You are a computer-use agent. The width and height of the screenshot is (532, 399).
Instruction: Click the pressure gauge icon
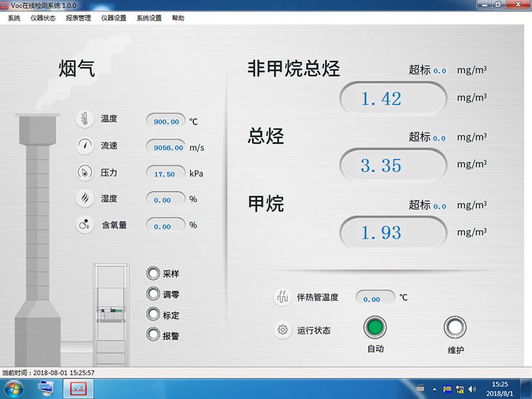click(85, 173)
